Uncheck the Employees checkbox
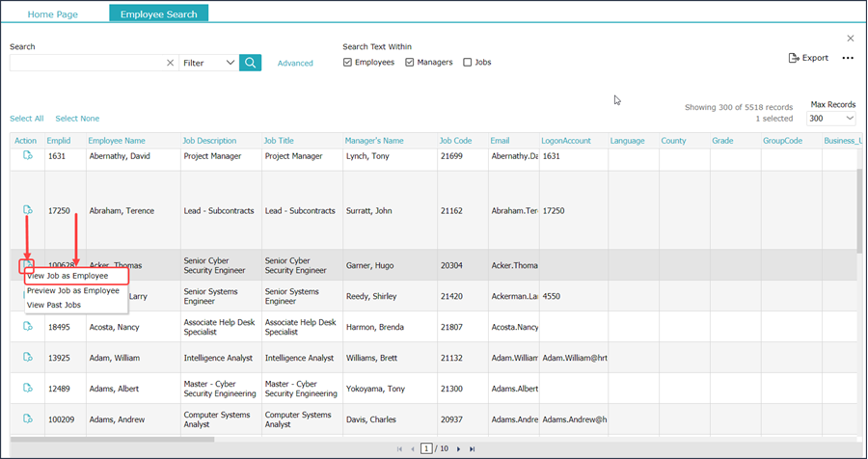 coord(348,63)
